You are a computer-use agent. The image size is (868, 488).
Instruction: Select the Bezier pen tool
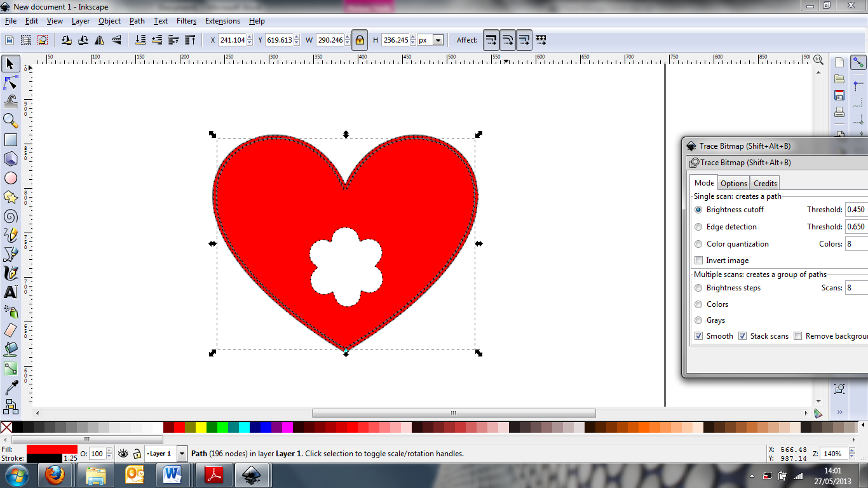pyautogui.click(x=11, y=254)
